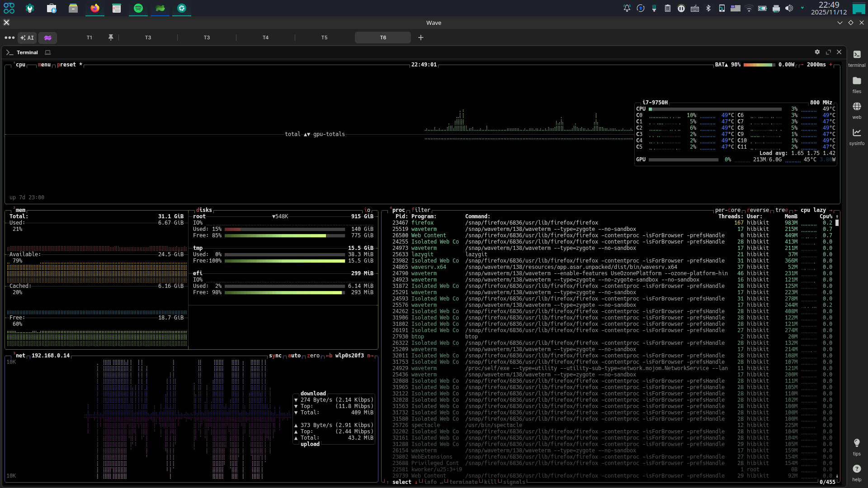Screen dimensions: 868x488
Task: Click the Wave purple workspace icon
Action: (47, 38)
